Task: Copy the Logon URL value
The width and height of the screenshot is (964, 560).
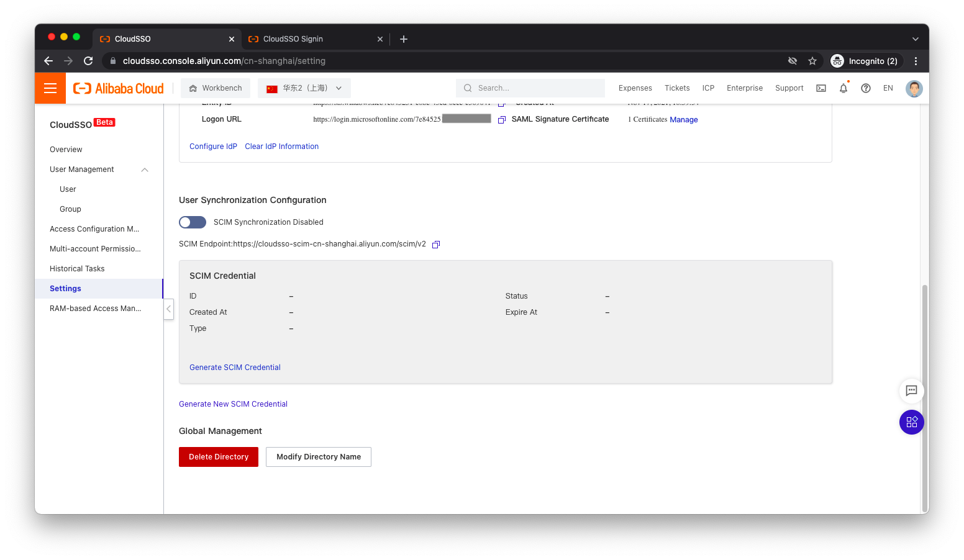Action: pyautogui.click(x=502, y=120)
